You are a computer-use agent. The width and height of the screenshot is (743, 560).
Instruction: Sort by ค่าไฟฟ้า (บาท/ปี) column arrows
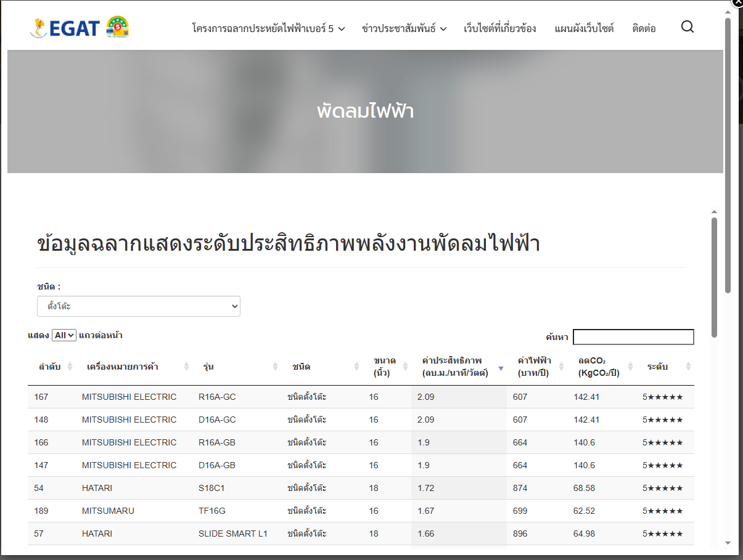pyautogui.click(x=562, y=367)
